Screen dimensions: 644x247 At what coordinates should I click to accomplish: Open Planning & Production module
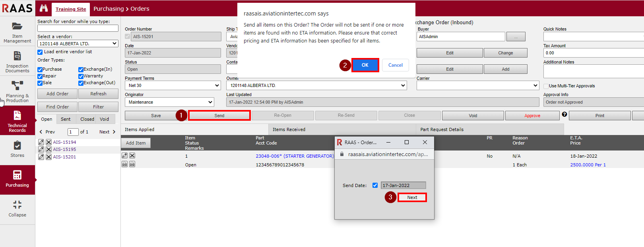17,91
